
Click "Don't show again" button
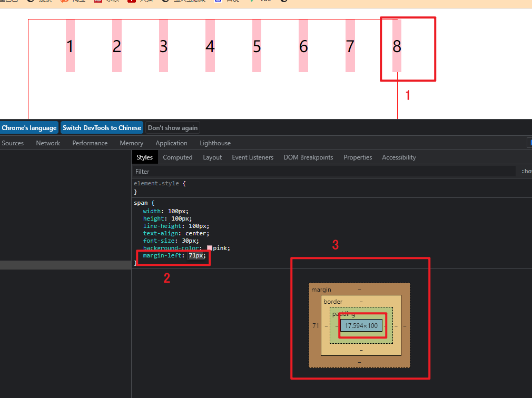(x=173, y=128)
